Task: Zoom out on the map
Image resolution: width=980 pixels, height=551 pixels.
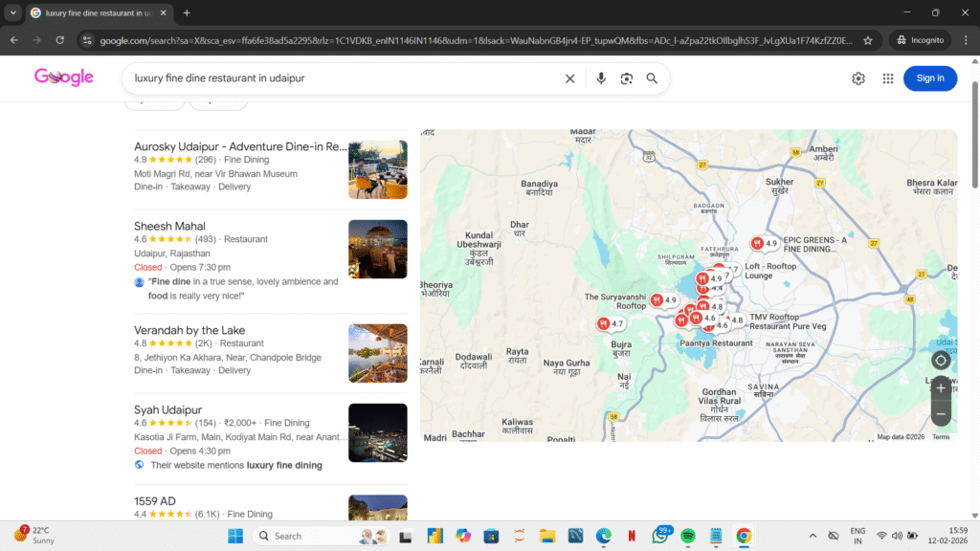Action: coord(941,414)
